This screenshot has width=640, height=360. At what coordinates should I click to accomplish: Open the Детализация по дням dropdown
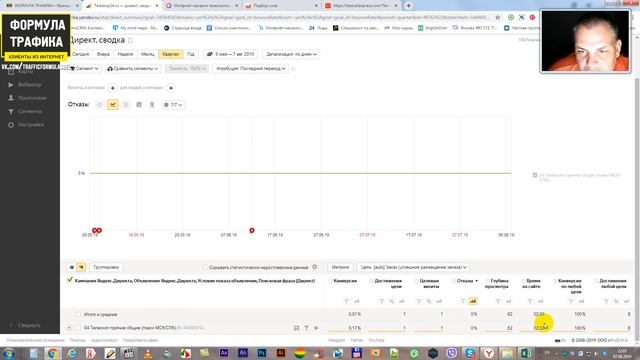click(x=291, y=54)
